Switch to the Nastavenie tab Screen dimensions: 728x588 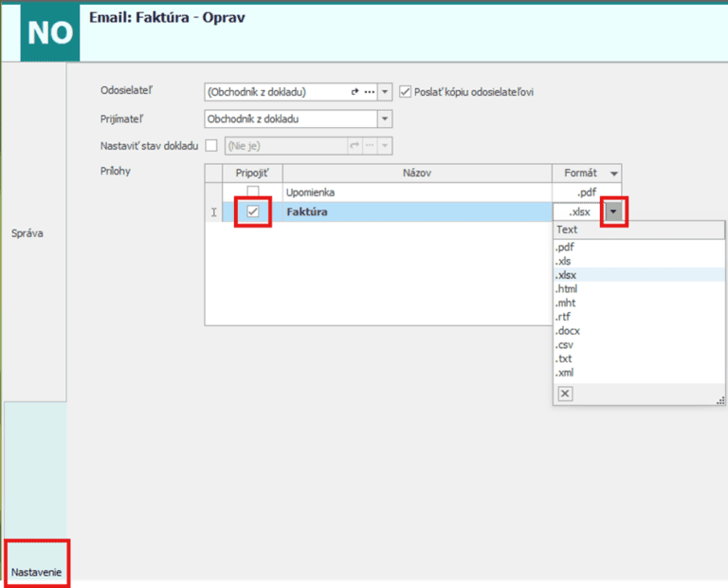pyautogui.click(x=36, y=572)
